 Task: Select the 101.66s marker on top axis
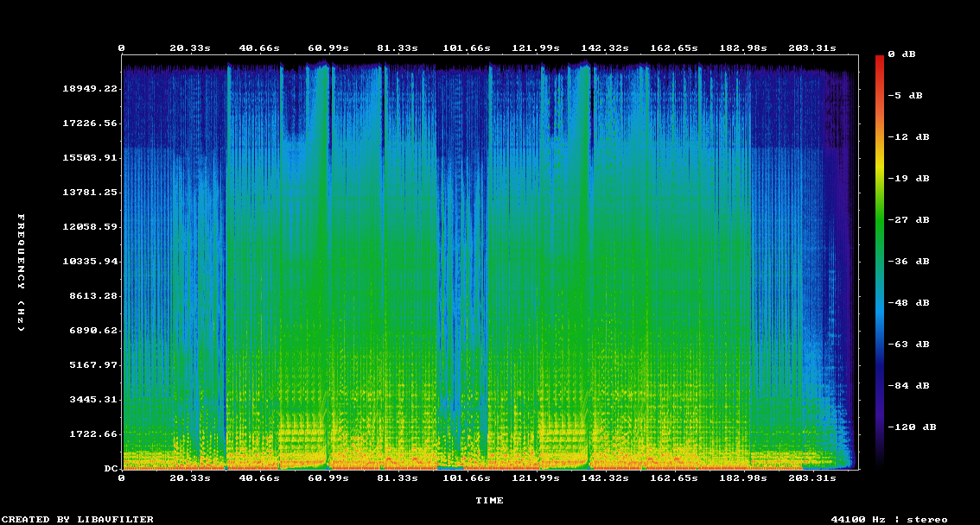click(466, 48)
